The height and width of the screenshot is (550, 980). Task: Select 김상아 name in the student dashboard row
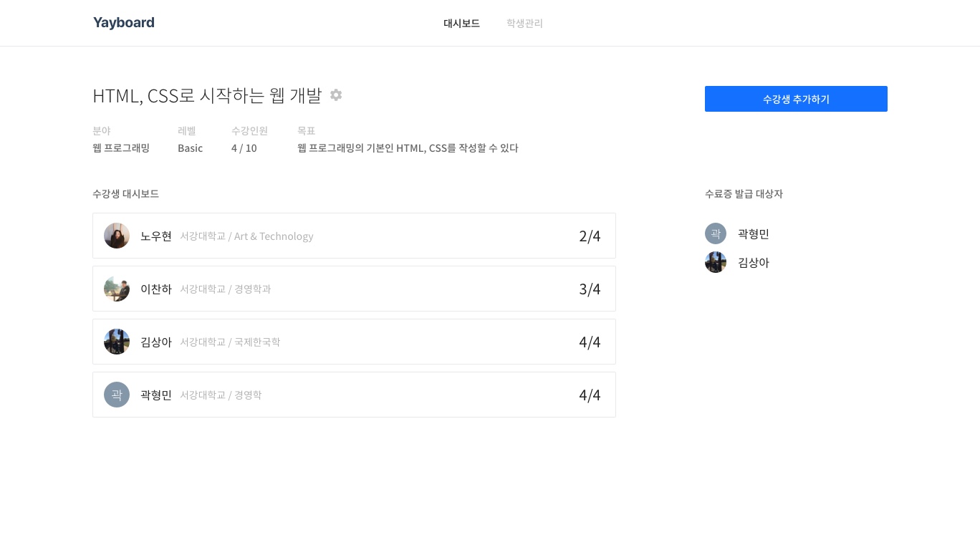coord(156,342)
